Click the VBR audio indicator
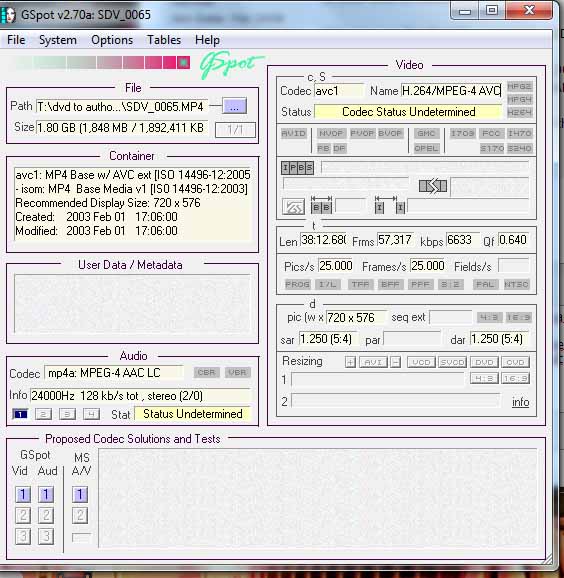The image size is (564, 578). tap(237, 372)
